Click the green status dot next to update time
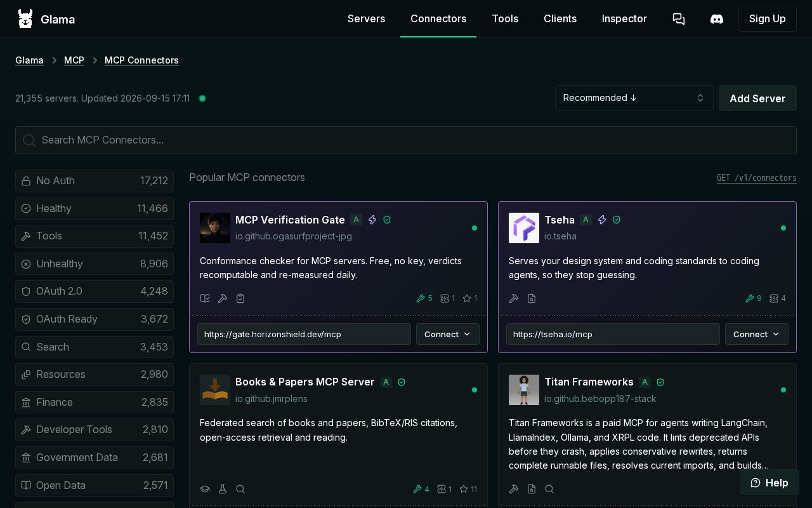The image size is (812, 508). pyautogui.click(x=202, y=98)
